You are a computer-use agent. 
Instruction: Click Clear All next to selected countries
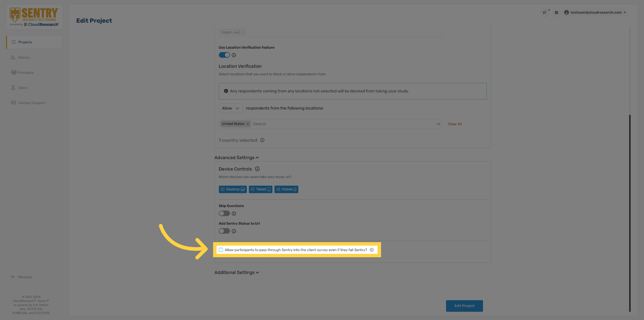455,124
